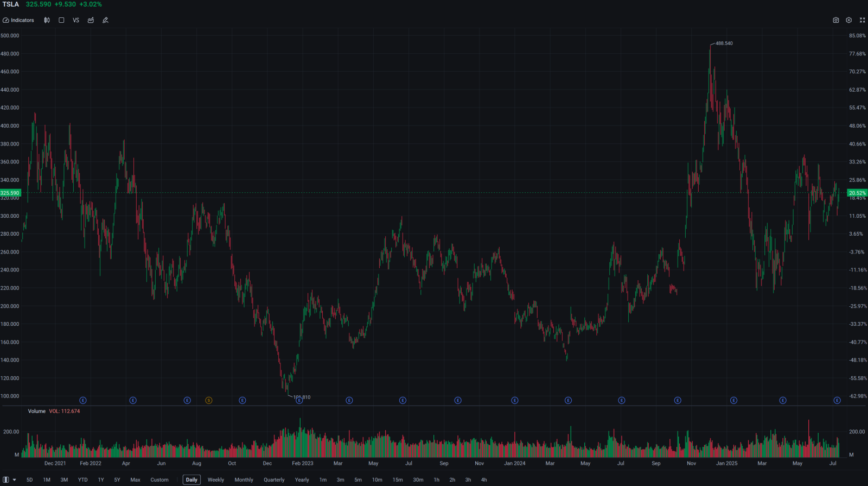Select the candlestick chart type icon
This screenshot has height=486, width=868.
tap(47, 20)
